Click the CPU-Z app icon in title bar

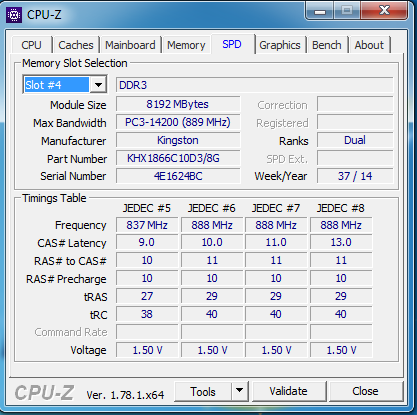click(x=14, y=15)
